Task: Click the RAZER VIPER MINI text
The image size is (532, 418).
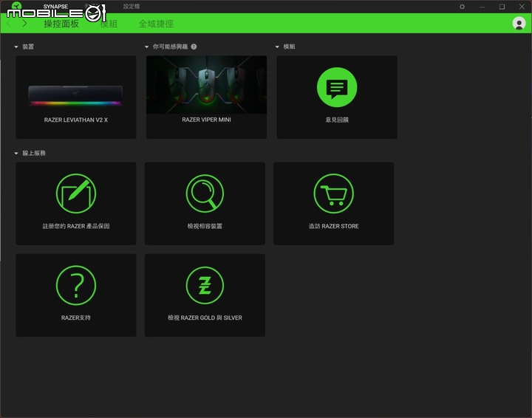Action: [x=206, y=120]
